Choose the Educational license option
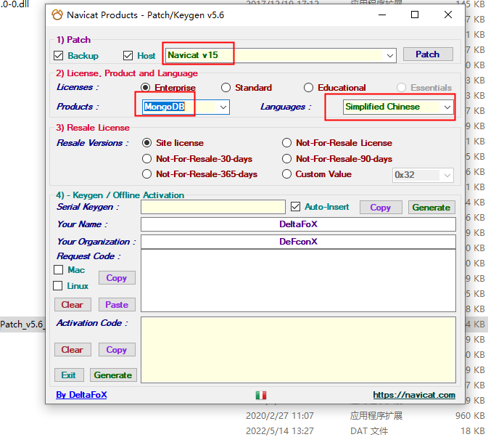This screenshot has width=504, height=437. pyautogui.click(x=309, y=88)
